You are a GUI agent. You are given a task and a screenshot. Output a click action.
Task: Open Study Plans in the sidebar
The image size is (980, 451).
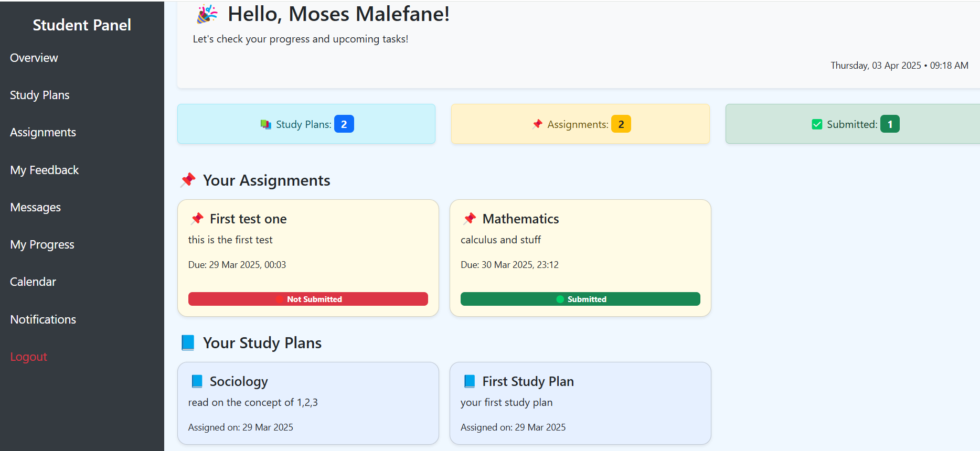coord(40,95)
